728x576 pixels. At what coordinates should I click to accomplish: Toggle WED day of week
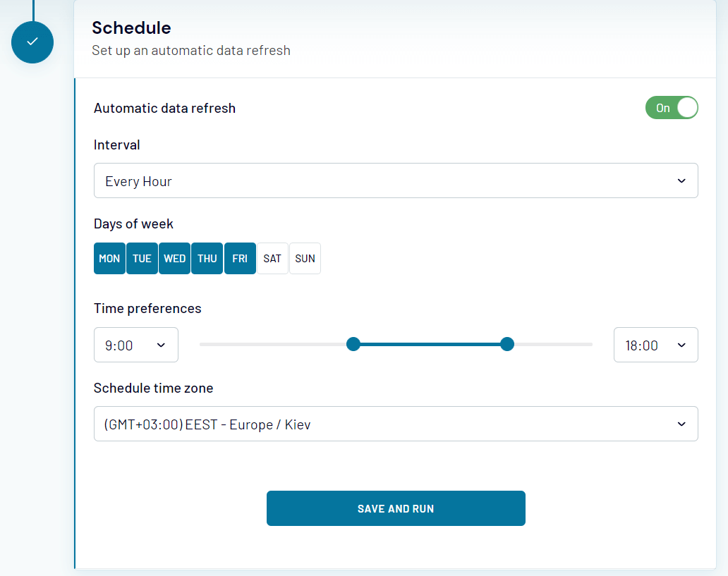click(174, 259)
